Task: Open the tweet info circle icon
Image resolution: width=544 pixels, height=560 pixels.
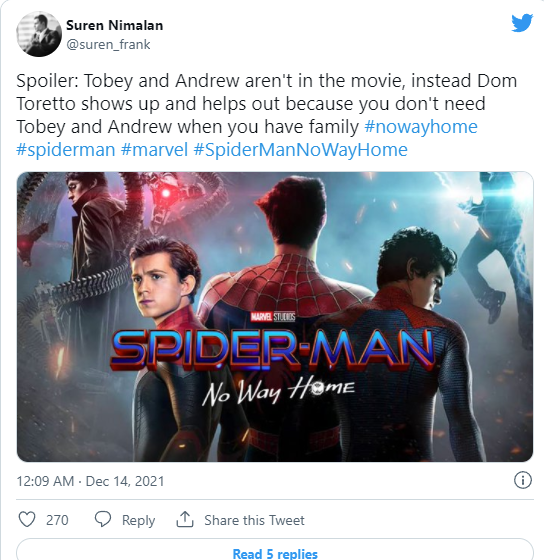Action: click(x=523, y=480)
